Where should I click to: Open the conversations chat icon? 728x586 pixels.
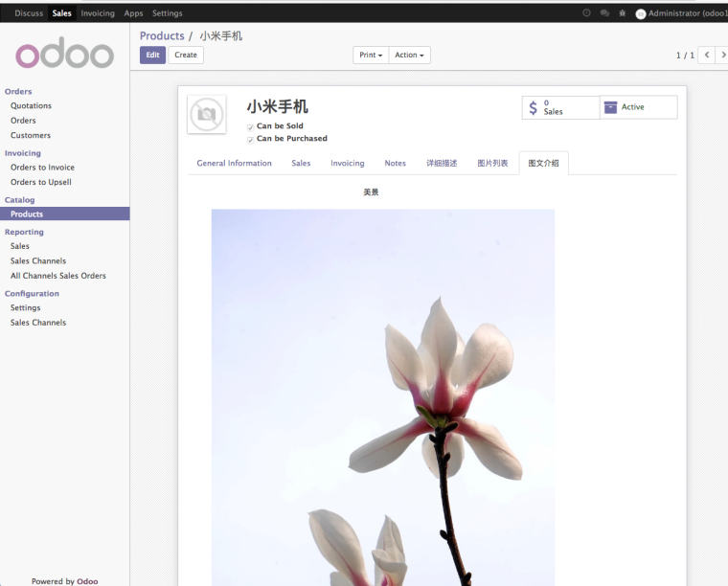click(x=604, y=13)
